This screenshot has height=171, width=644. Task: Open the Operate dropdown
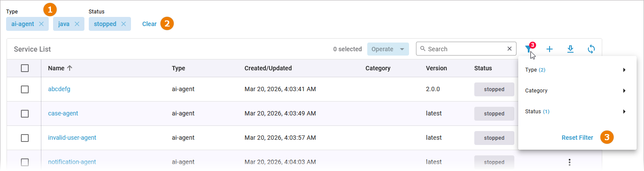388,49
